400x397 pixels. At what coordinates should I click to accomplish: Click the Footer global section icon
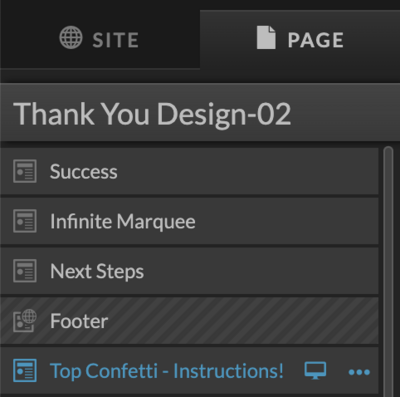pos(25,321)
